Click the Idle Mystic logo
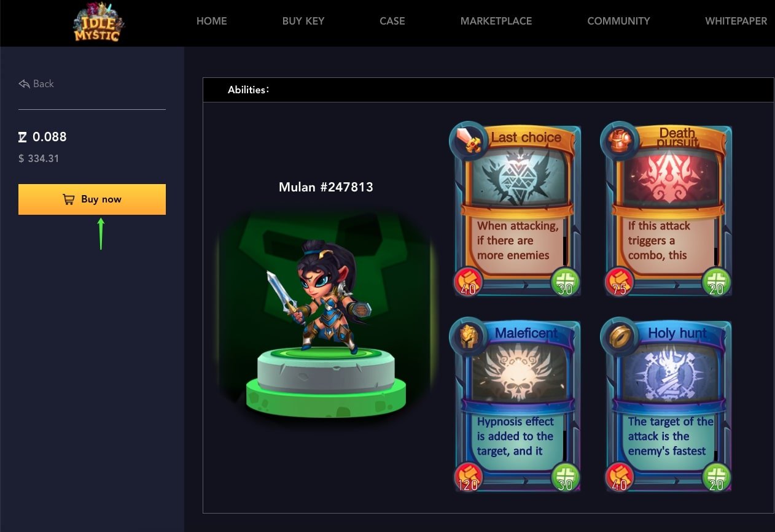The height and width of the screenshot is (532, 775). (x=98, y=21)
